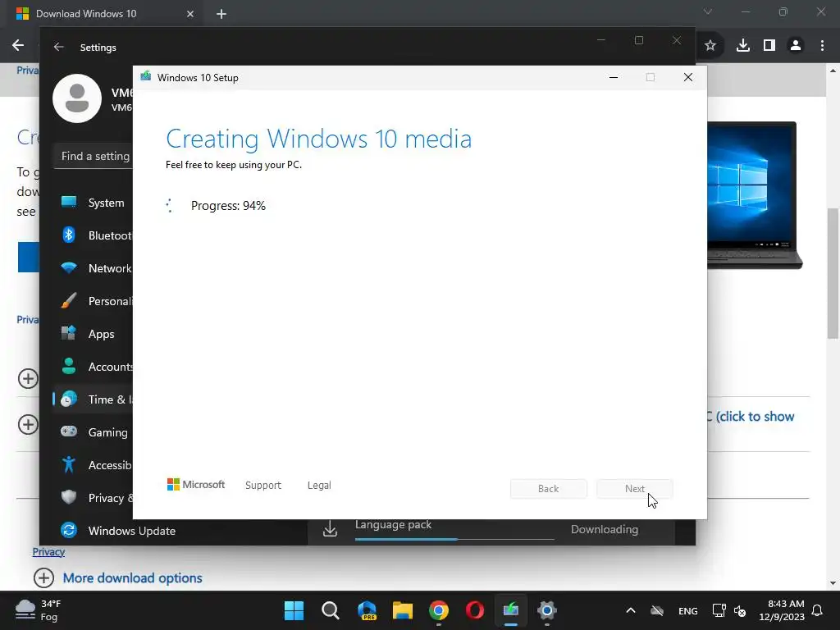
Task: Open the notifications bell in taskbar
Action: (818, 610)
